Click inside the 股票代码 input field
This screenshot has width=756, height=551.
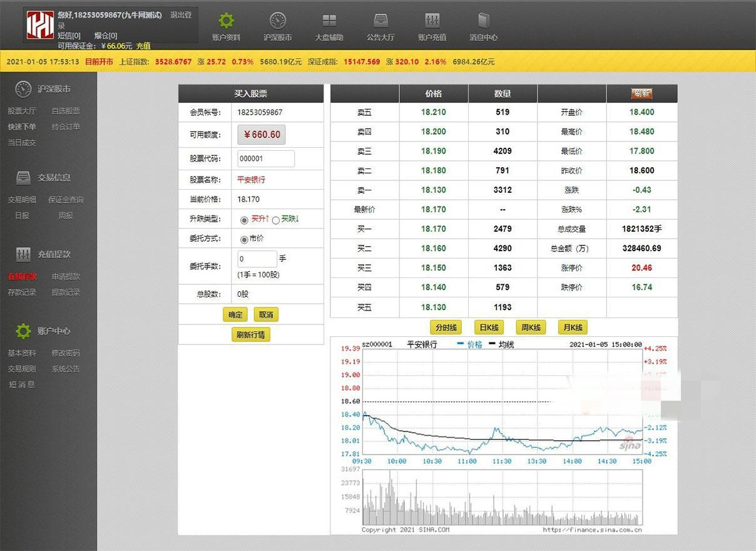tap(265, 158)
